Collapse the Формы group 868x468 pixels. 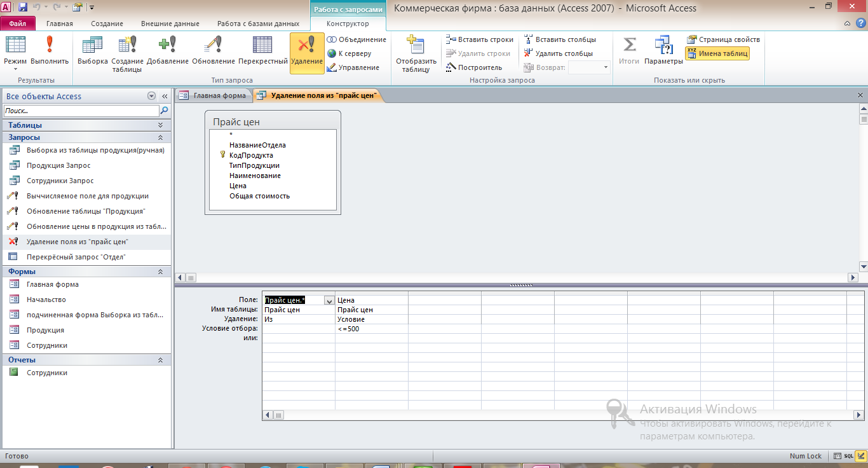[86, 272]
